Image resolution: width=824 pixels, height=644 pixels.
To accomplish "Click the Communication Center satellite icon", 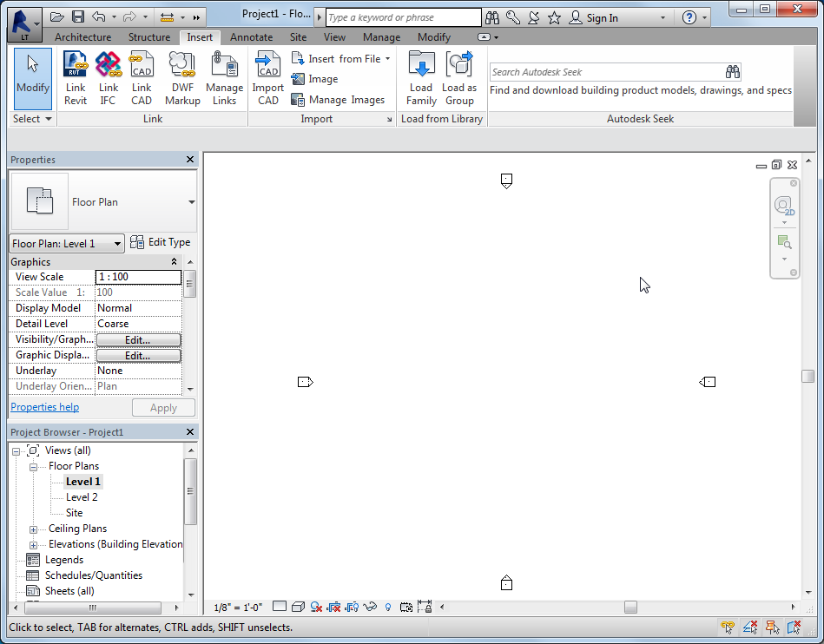I will pyautogui.click(x=533, y=17).
